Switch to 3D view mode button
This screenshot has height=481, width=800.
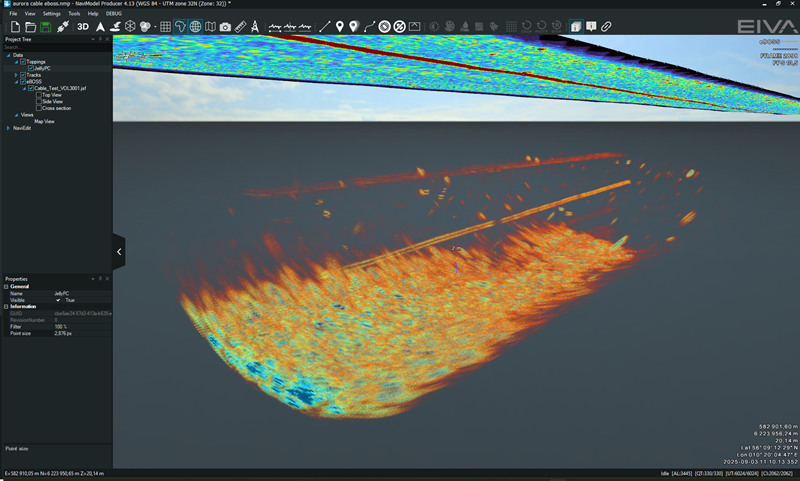click(83, 26)
